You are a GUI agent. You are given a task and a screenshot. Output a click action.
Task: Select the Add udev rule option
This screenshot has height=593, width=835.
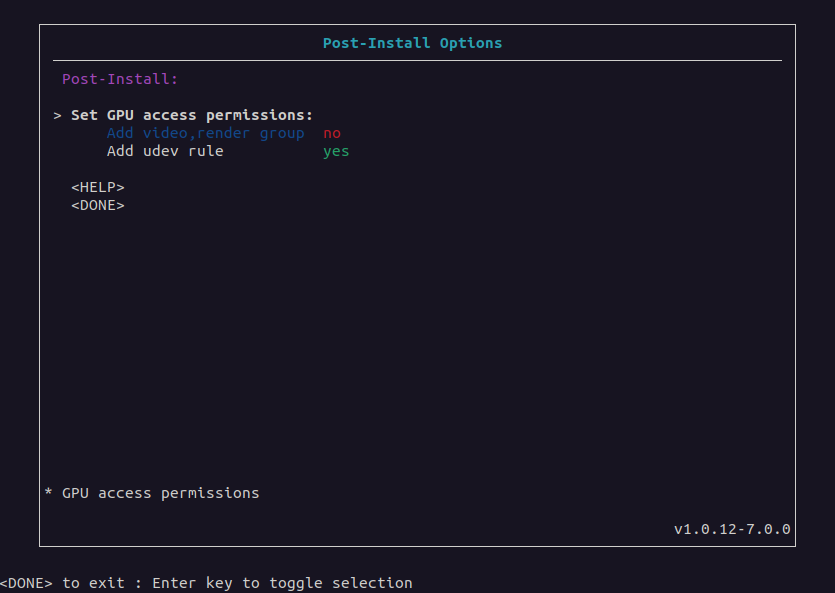(x=165, y=151)
